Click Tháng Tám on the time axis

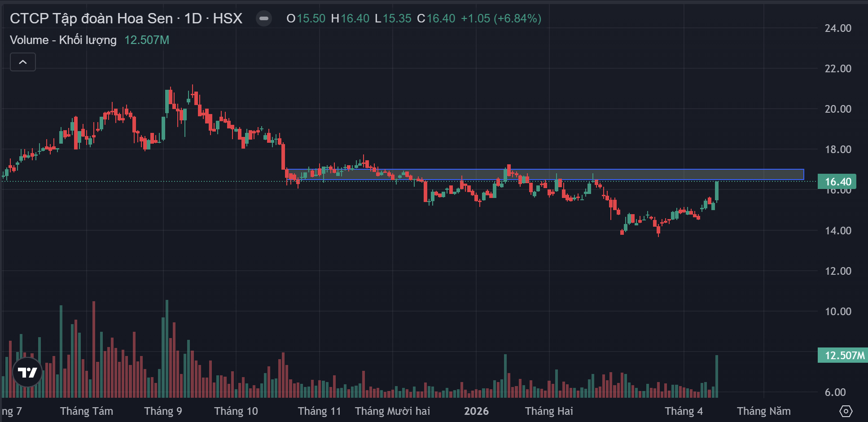pos(87,411)
